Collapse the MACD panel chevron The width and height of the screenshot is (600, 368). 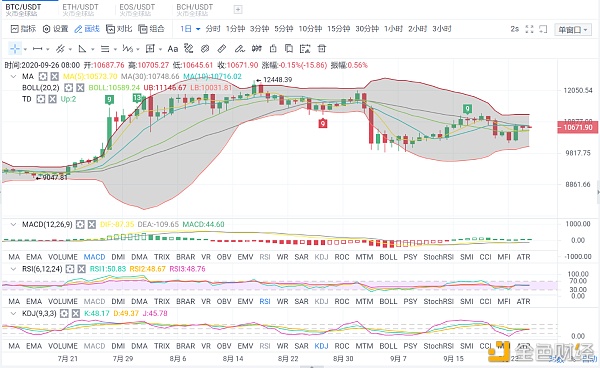[13, 225]
